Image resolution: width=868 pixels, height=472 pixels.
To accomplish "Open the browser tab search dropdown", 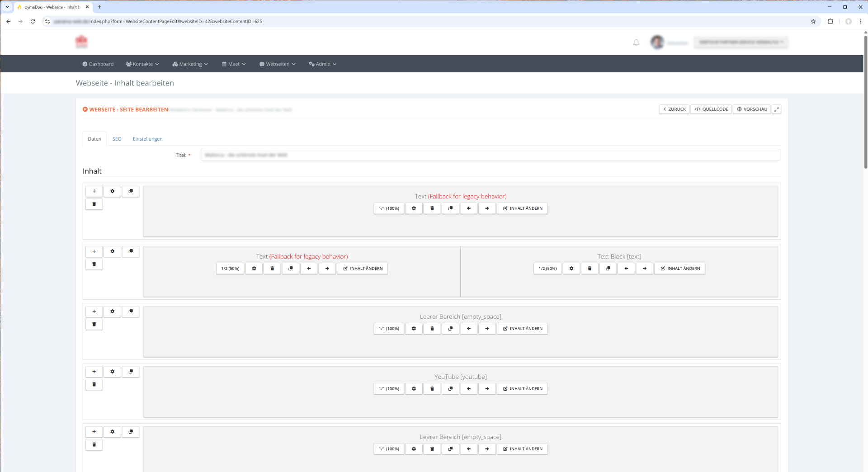I will pyautogui.click(x=7, y=7).
